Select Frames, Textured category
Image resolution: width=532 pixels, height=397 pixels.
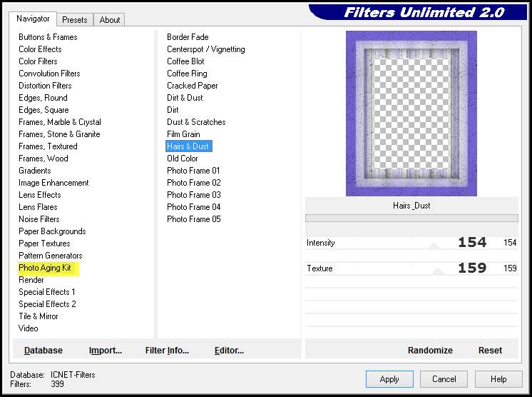click(x=48, y=146)
